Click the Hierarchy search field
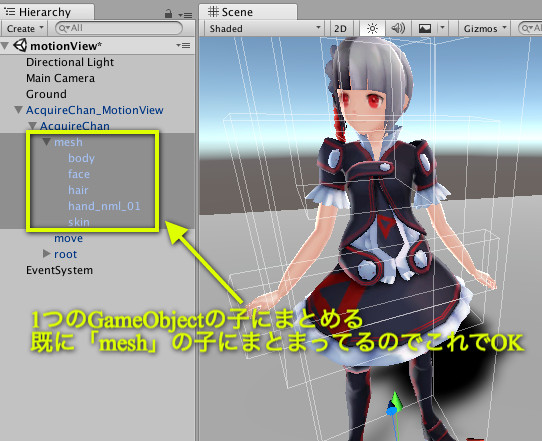 click(x=119, y=28)
